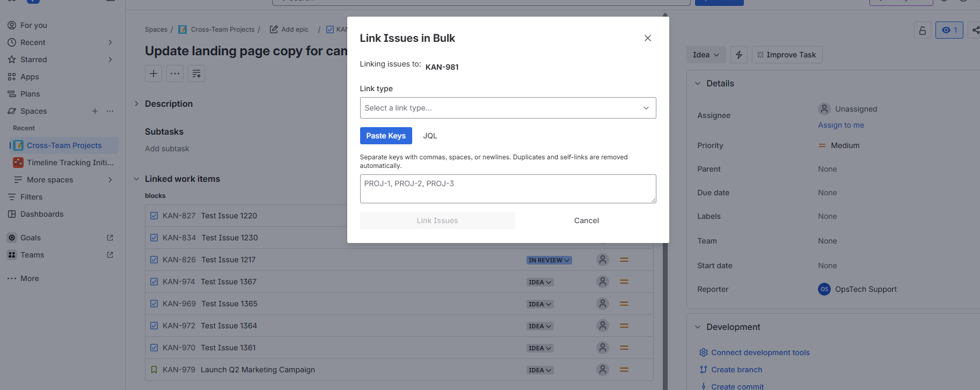The height and width of the screenshot is (390, 980).
Task: Open the Idea status dropdown
Action: (706, 55)
